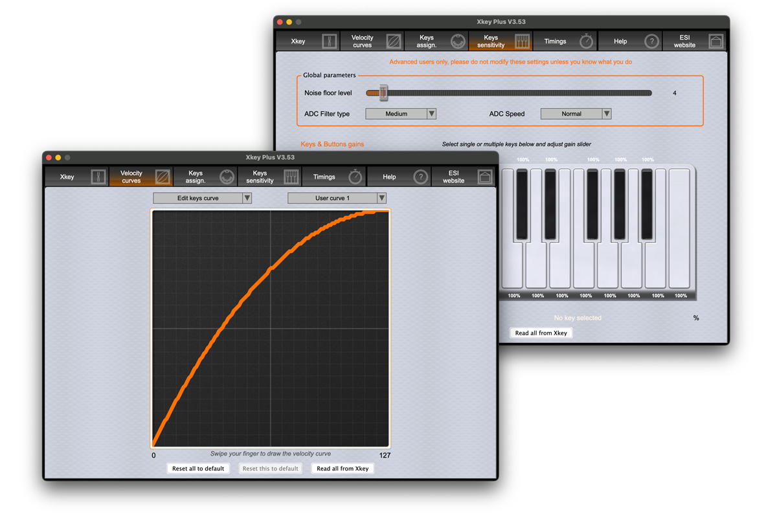The height and width of the screenshot is (532, 777).
Task: Open ADC Speed Normal dropdown
Action: coord(576,114)
